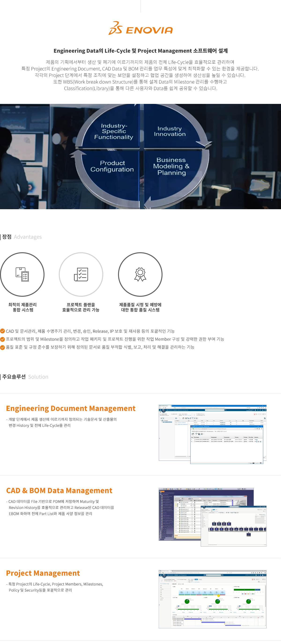Click the description 개발 단계에서 제품 생산에 이르기까지
Screen dimensions: 281x644
[x=62, y=422]
